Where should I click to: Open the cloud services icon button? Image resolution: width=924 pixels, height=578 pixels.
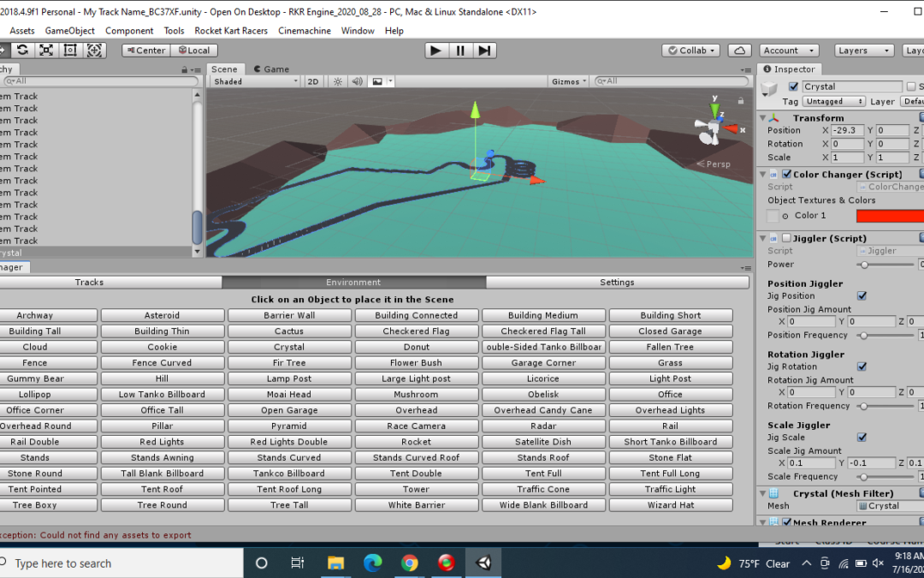(x=739, y=51)
